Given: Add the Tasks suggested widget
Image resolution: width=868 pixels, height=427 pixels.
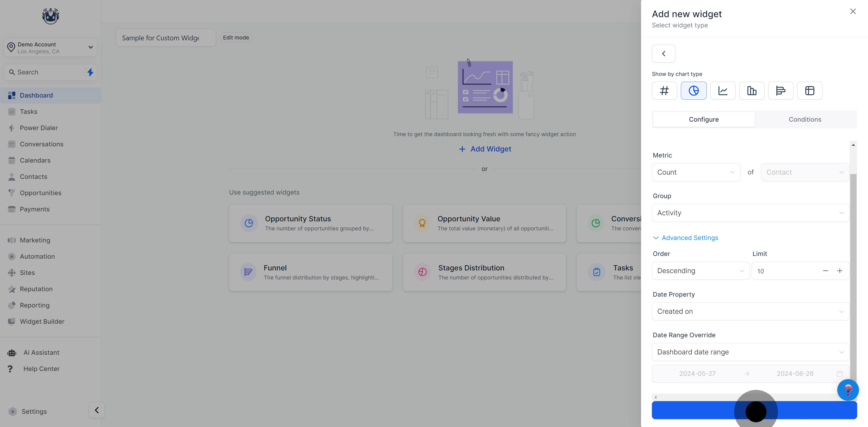Looking at the screenshot, I should tap(609, 272).
